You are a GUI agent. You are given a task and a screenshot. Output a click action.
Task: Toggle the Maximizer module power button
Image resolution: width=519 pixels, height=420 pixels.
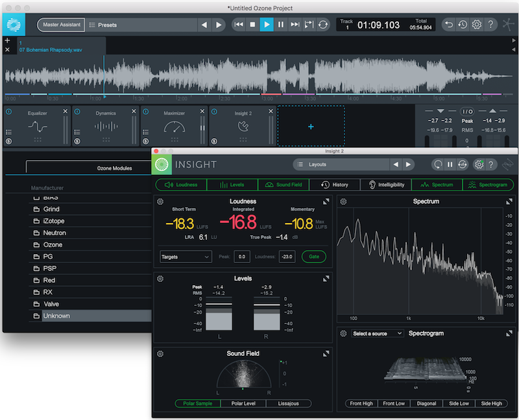click(146, 111)
